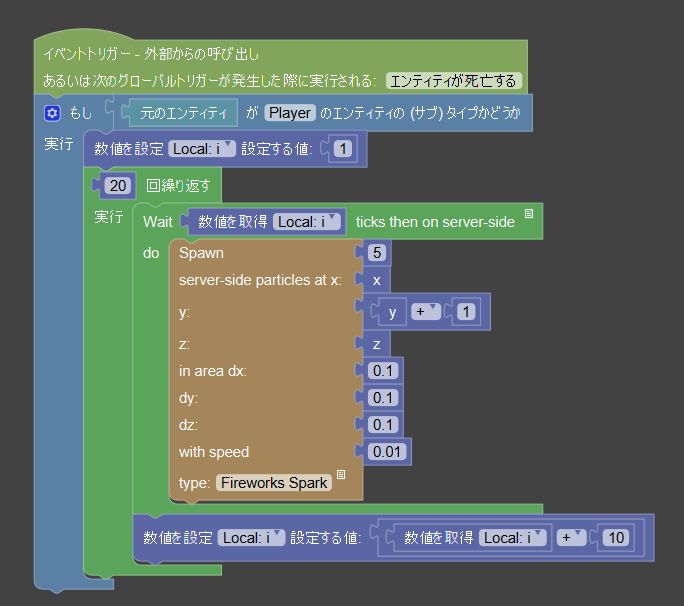Click the gear icon on the もし block
The height and width of the screenshot is (606, 684).
(x=53, y=113)
